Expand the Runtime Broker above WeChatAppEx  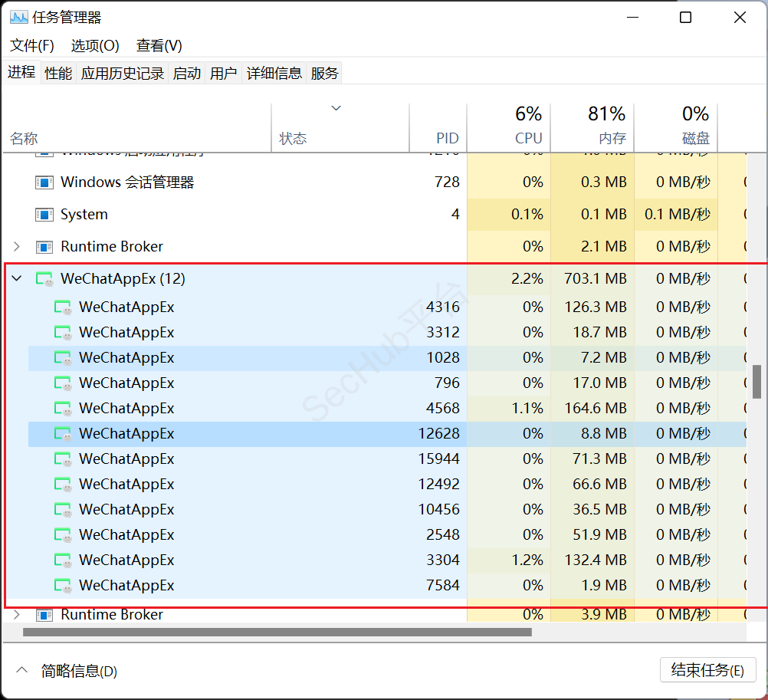[x=17, y=247]
